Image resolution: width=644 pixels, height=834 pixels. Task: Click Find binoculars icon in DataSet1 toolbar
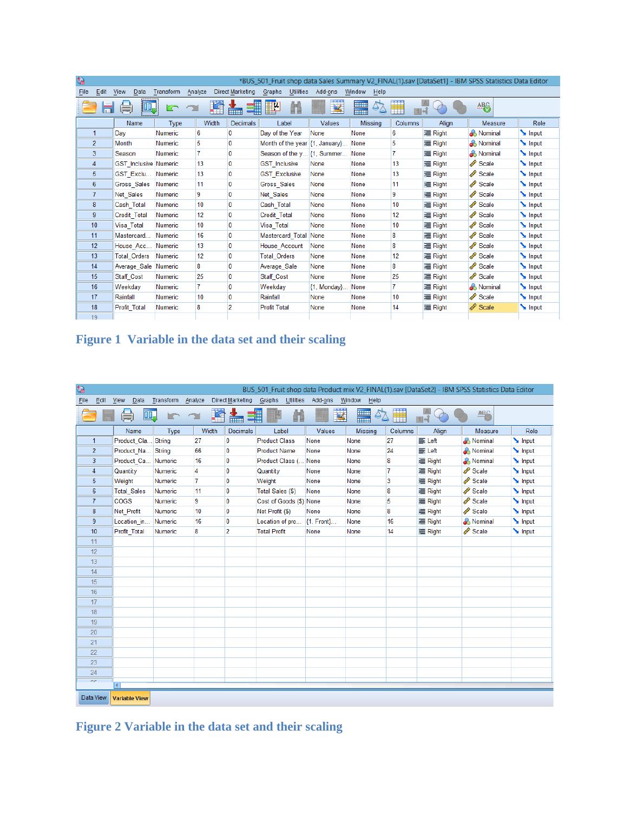point(296,108)
